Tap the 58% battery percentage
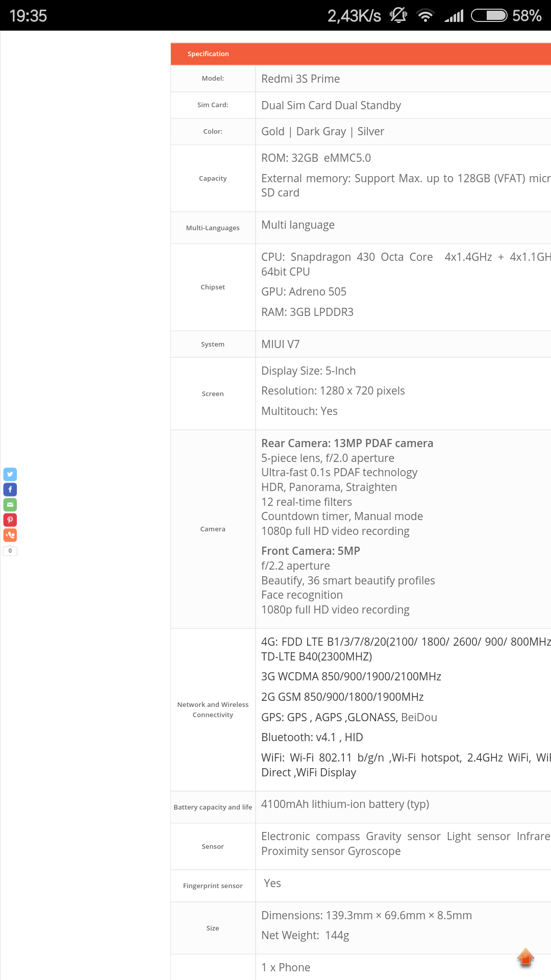551x980 pixels. (x=527, y=16)
